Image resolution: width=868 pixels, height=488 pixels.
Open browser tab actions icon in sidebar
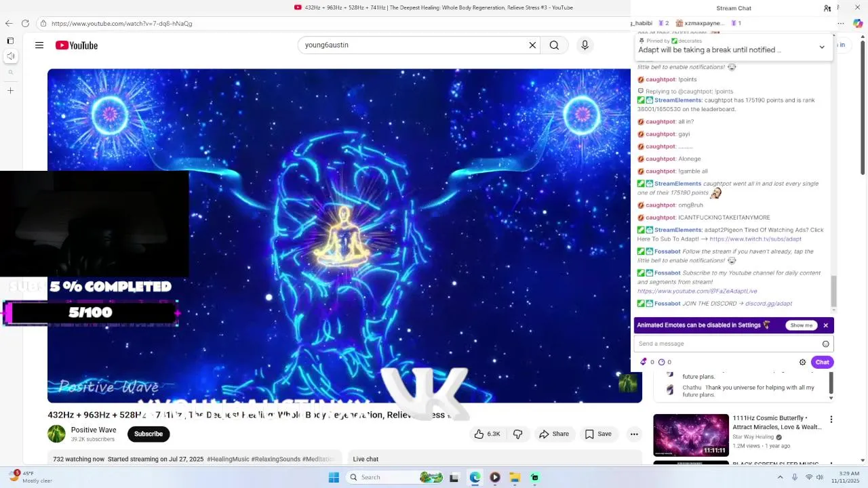pyautogui.click(x=10, y=41)
